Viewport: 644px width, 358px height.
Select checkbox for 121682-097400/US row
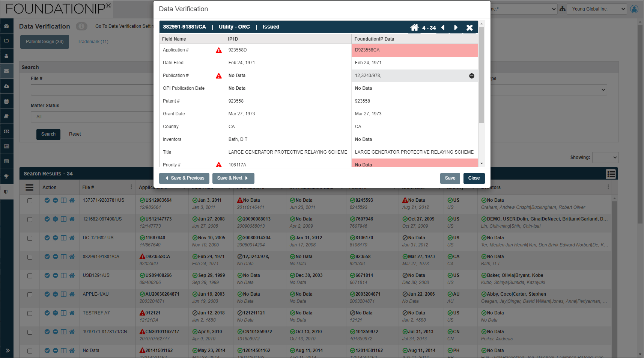click(30, 220)
